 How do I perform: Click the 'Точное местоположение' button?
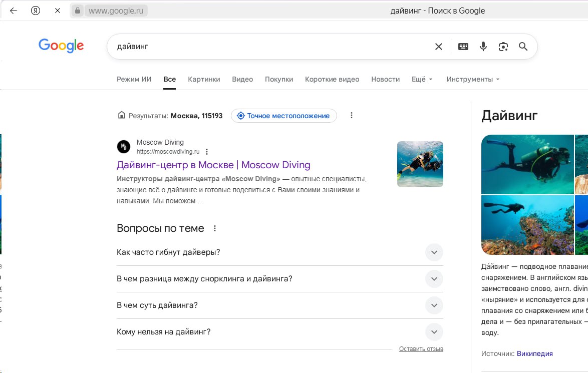(283, 116)
